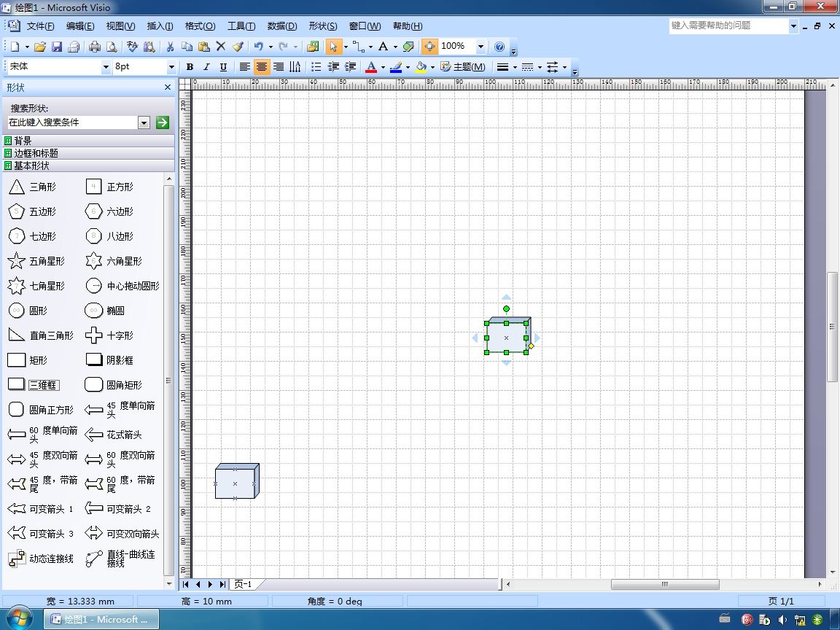Click the decrease indent icon

point(333,67)
